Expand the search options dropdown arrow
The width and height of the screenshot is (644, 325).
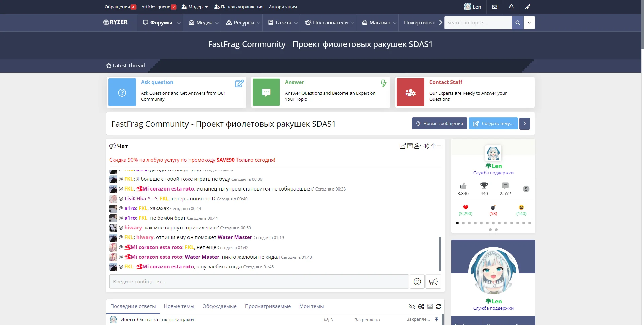pyautogui.click(x=529, y=23)
